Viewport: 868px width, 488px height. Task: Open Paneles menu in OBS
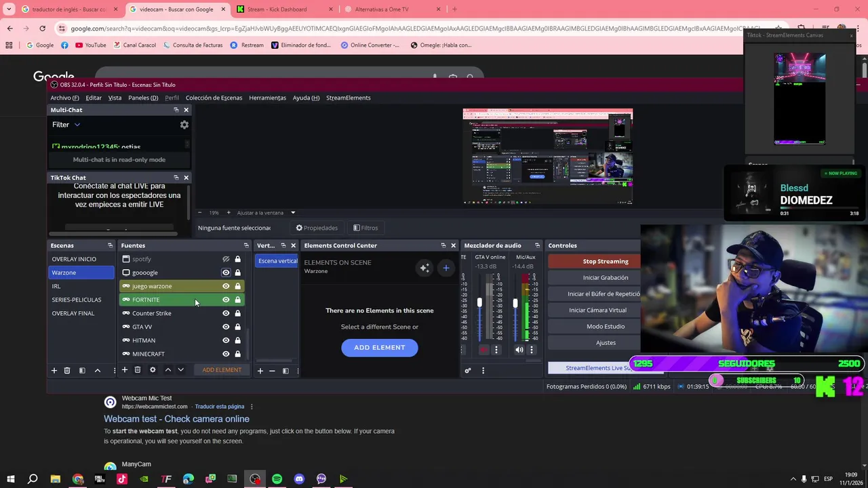pos(143,98)
